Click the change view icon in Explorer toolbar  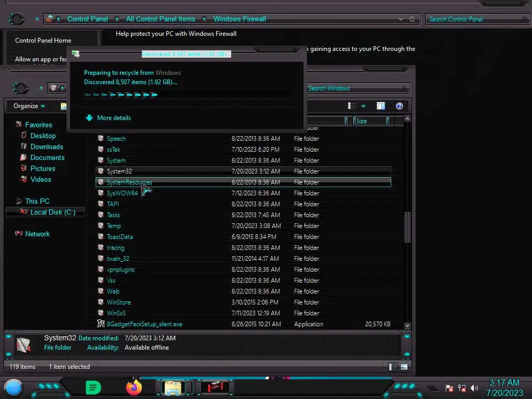(x=352, y=106)
